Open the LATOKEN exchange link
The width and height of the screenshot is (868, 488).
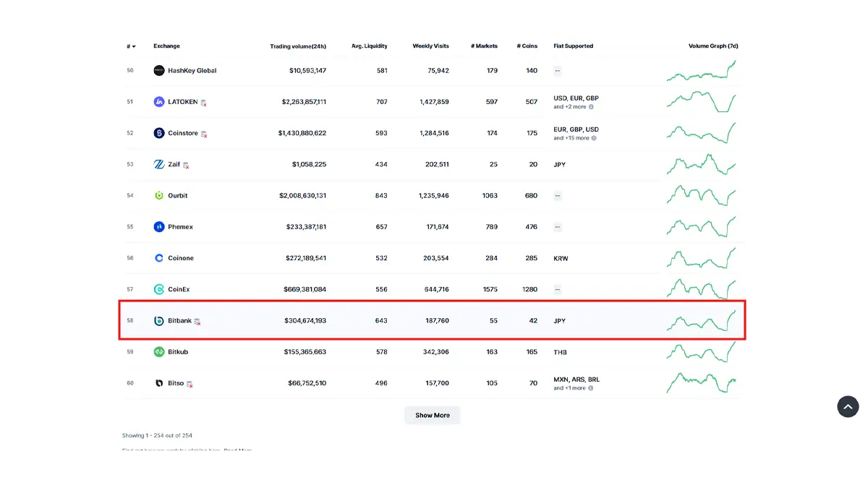point(182,102)
